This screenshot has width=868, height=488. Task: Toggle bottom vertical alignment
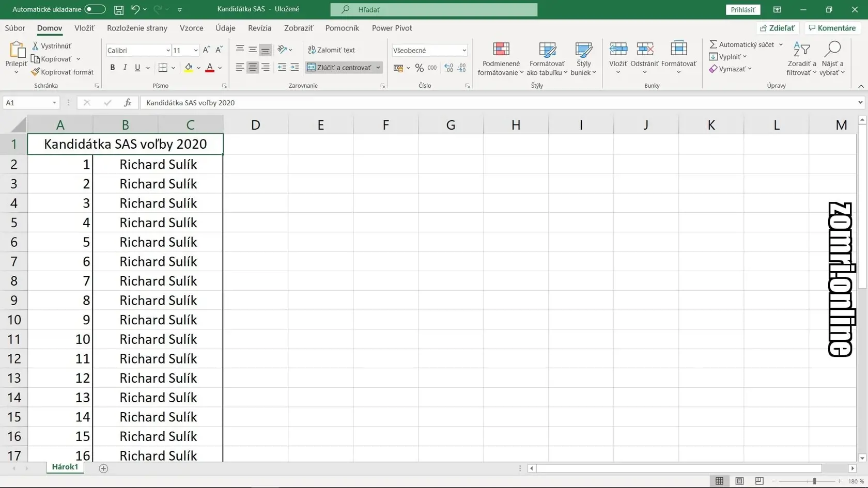click(x=266, y=50)
